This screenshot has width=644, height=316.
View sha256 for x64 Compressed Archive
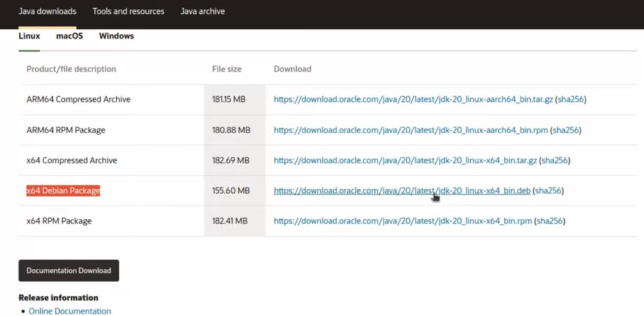(x=555, y=160)
